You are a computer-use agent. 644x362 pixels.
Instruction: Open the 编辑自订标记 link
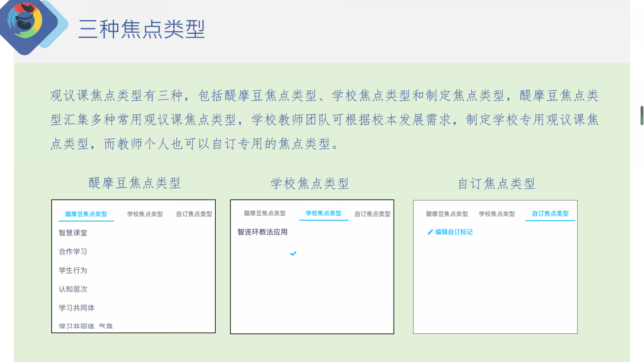[454, 232]
